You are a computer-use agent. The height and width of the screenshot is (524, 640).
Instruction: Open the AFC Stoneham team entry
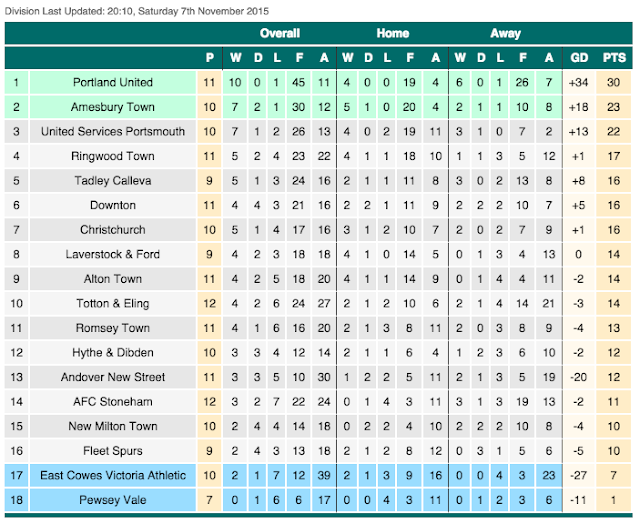click(113, 402)
